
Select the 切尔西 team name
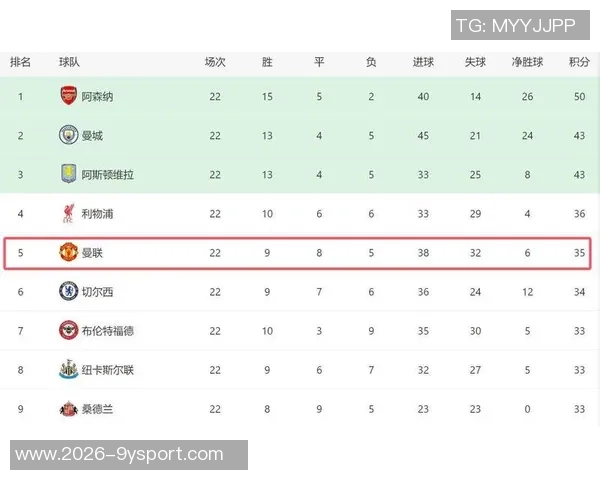coord(97,292)
